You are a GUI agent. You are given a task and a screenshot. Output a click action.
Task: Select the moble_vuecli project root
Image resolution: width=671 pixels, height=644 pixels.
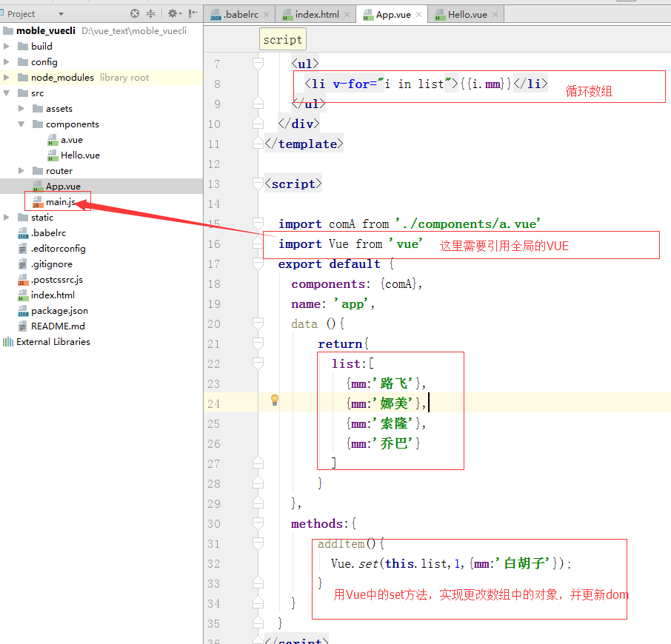pos(46,31)
